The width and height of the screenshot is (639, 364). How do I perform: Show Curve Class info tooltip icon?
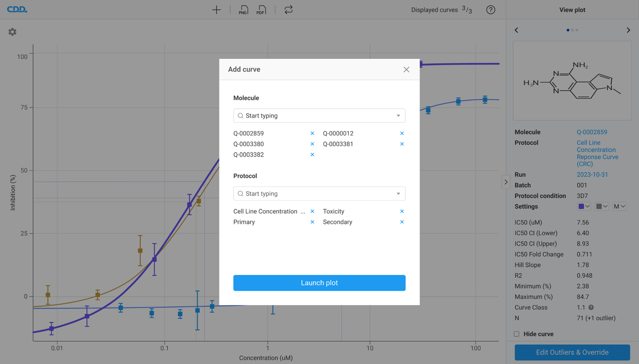click(x=591, y=308)
